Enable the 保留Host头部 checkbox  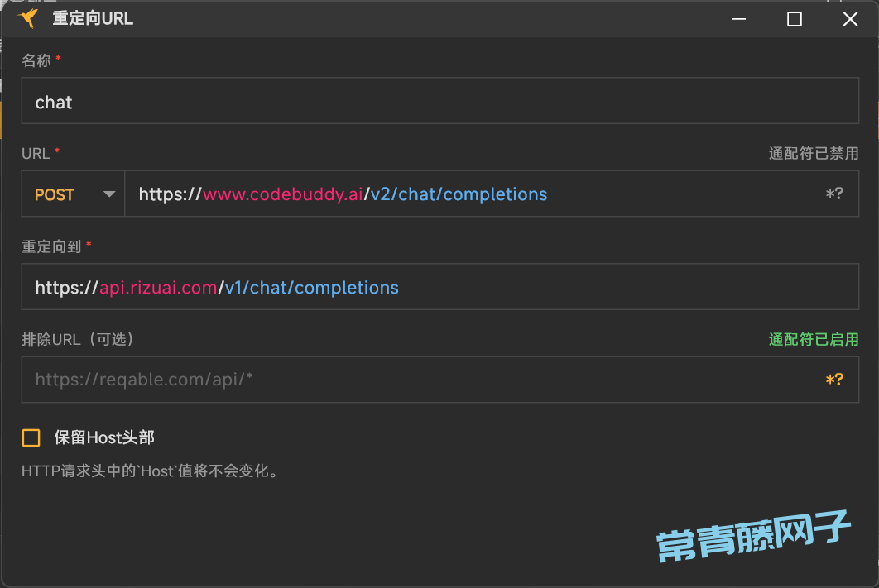(x=31, y=438)
